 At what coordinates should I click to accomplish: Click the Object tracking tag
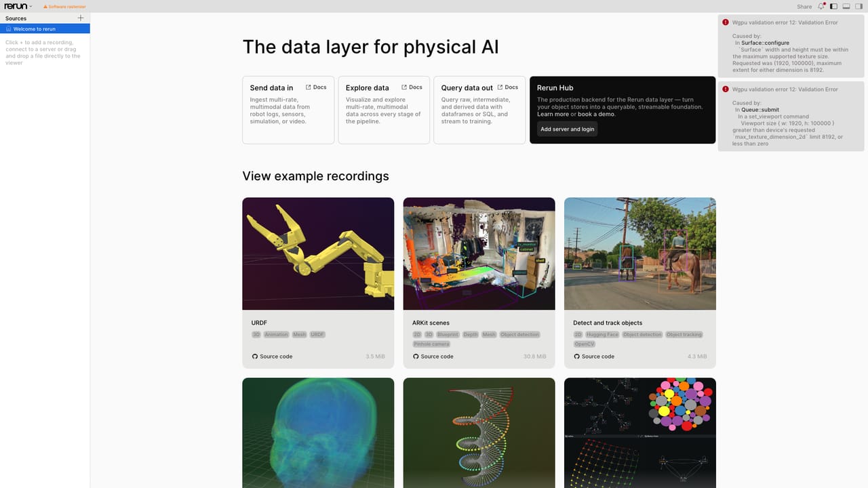684,335
